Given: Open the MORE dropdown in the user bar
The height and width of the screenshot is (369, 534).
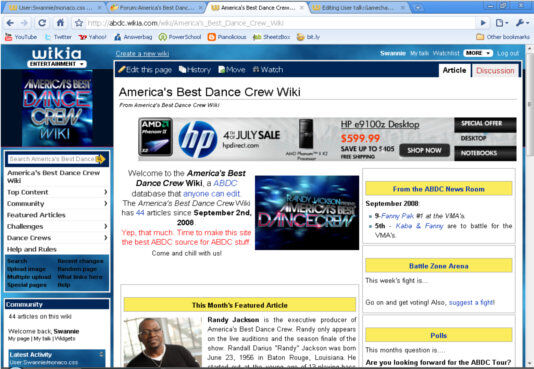Looking at the screenshot, I should coord(478,53).
